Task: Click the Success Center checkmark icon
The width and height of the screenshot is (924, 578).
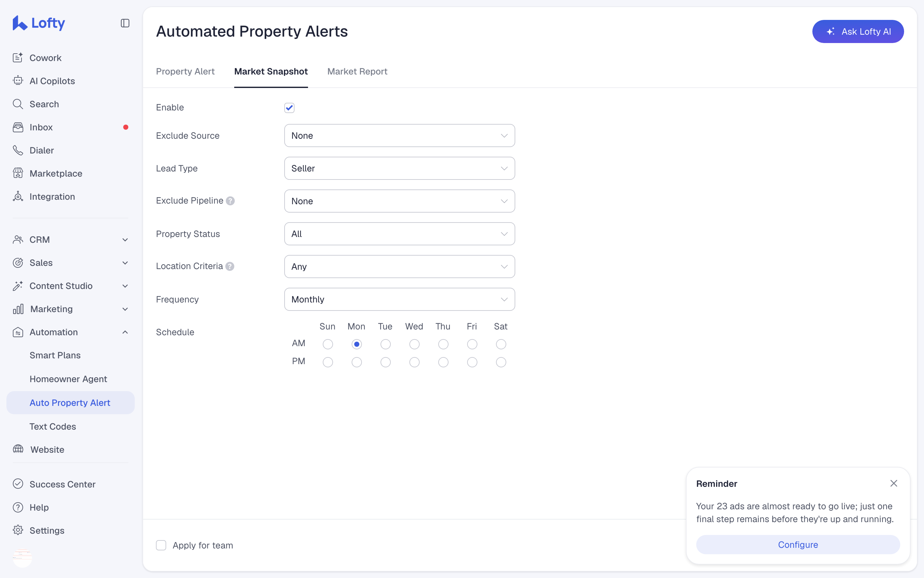Action: tap(18, 484)
